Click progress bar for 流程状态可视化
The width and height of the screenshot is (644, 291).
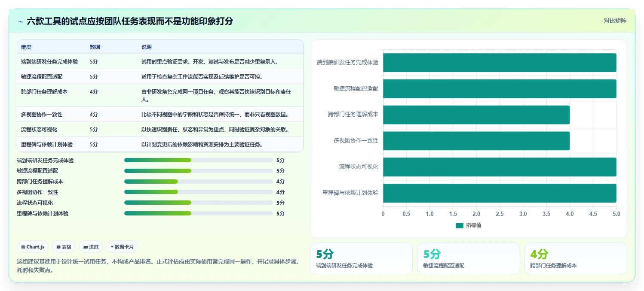(x=199, y=203)
